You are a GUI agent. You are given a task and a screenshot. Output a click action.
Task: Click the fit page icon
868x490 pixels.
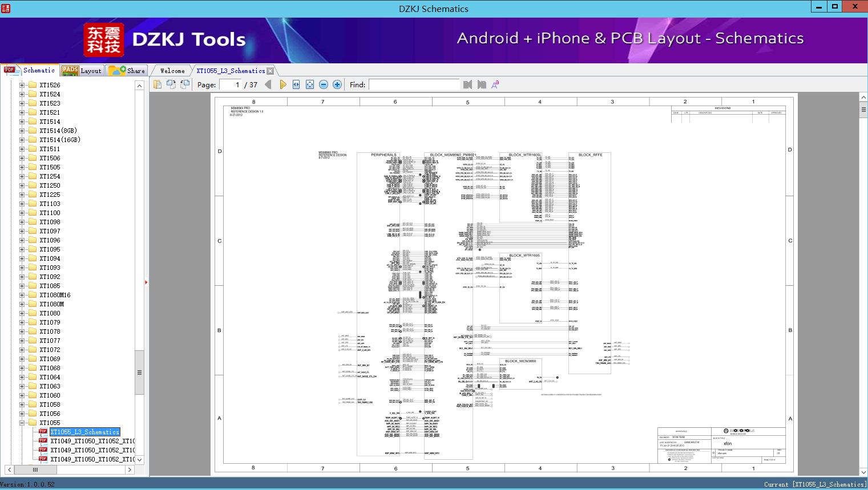click(x=310, y=84)
